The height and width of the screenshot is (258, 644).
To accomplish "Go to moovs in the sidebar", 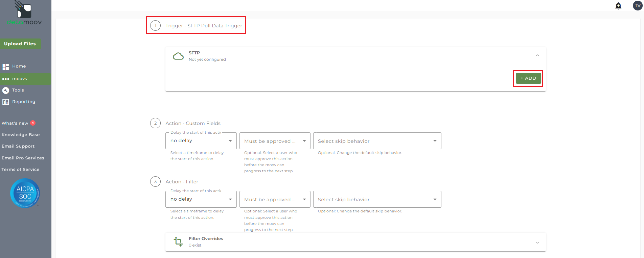I will (20, 79).
